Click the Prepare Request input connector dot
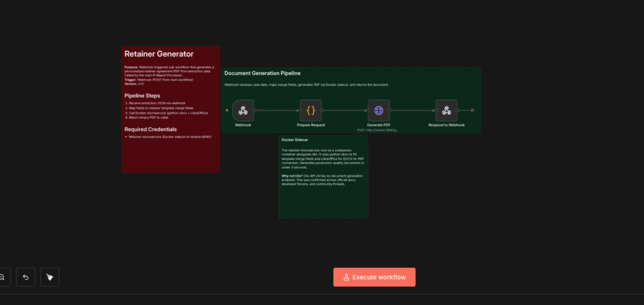 (x=299, y=111)
